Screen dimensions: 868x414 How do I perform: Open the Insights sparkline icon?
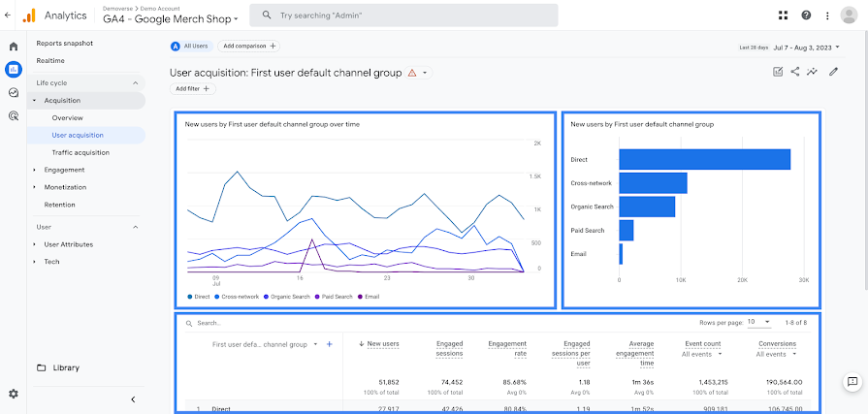click(812, 72)
